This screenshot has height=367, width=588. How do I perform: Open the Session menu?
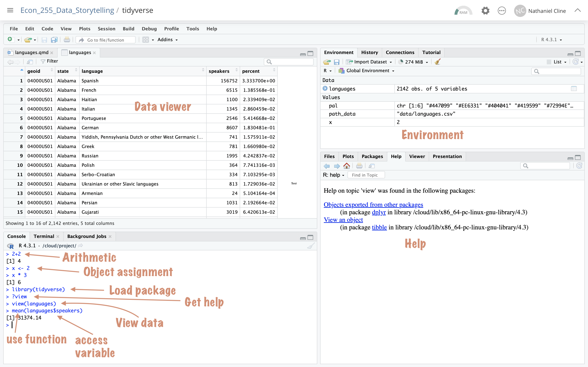pos(106,29)
